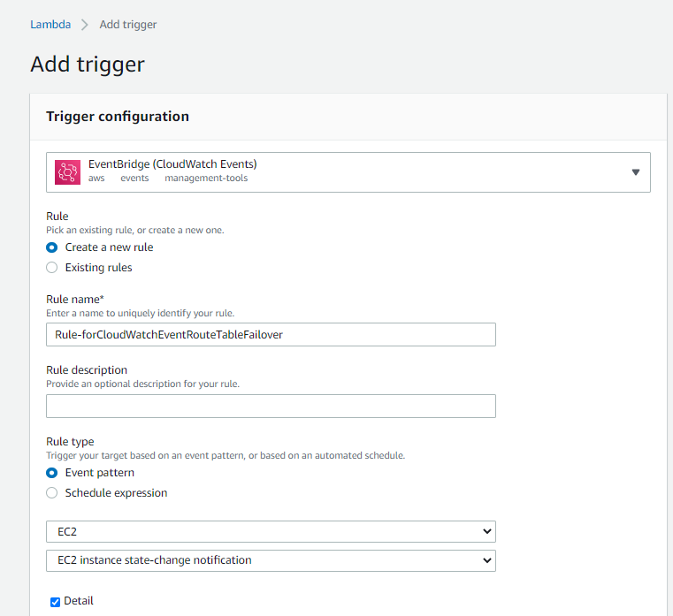Click the Add trigger page heading

point(88,65)
